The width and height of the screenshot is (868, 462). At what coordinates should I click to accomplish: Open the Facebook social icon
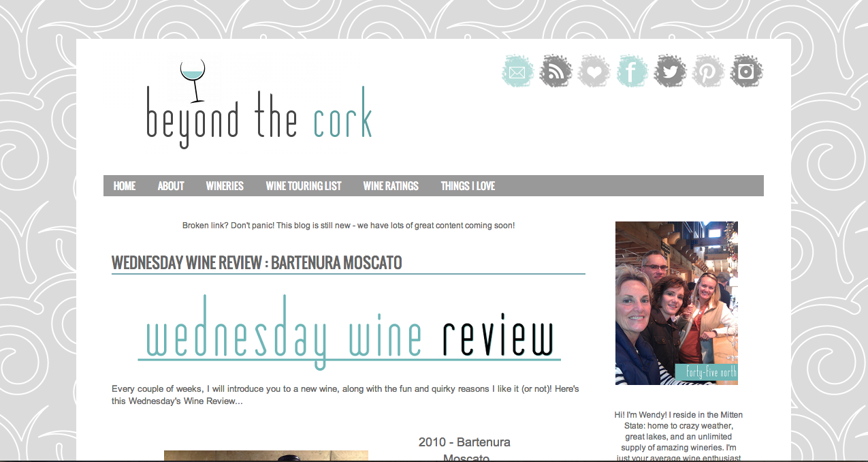pyautogui.click(x=632, y=71)
